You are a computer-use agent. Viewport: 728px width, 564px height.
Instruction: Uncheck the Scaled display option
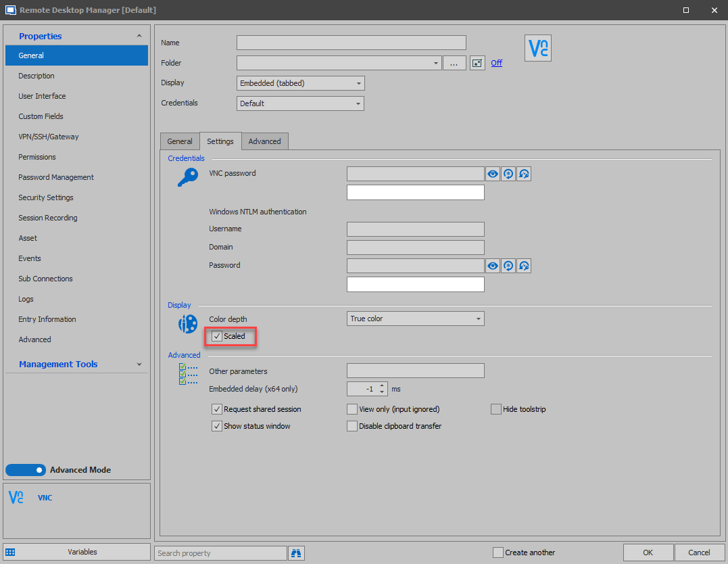pyautogui.click(x=216, y=336)
